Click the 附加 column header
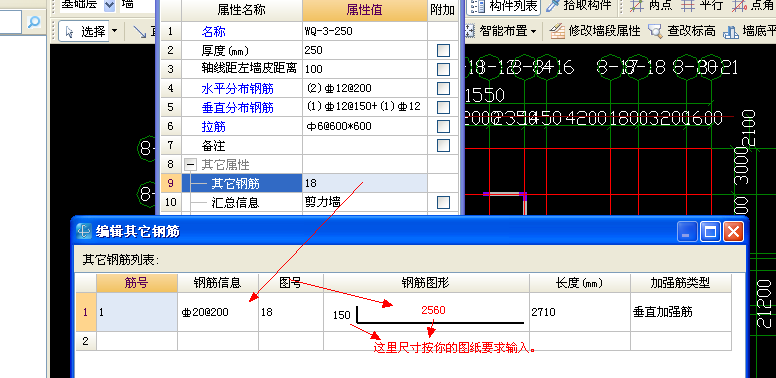Screen dimensions: 776x378 pyautogui.click(x=443, y=10)
